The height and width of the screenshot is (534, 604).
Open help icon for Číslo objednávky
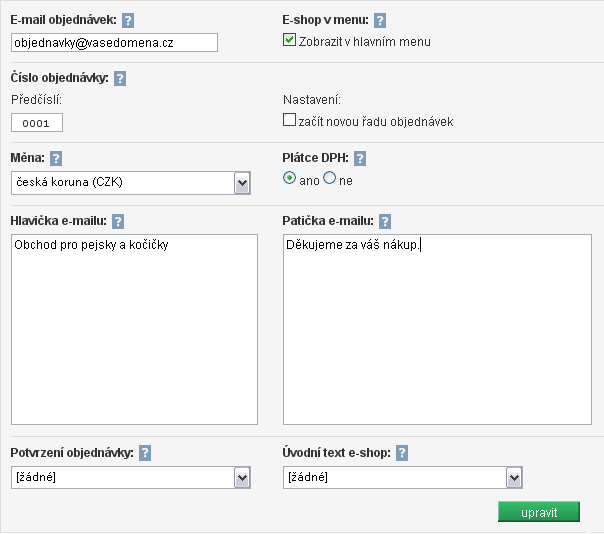pos(120,78)
